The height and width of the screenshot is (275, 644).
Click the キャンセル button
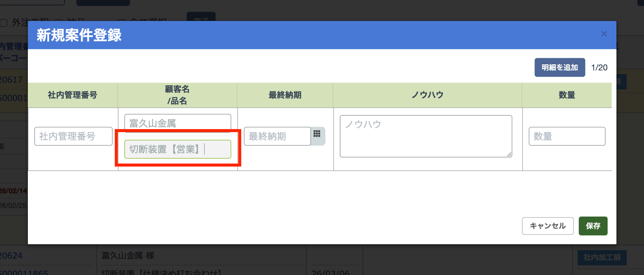(x=548, y=226)
